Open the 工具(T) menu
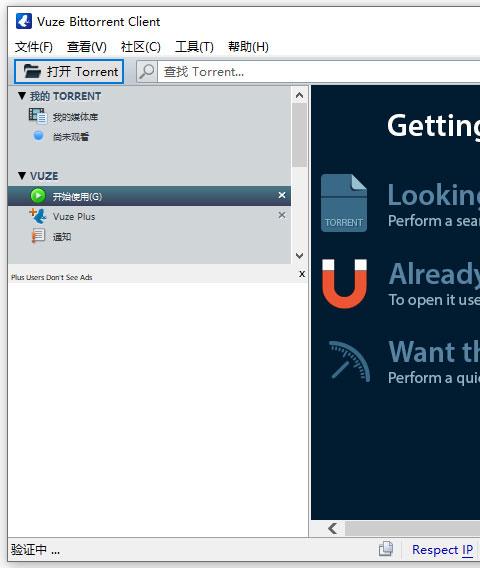480x568 pixels. [x=194, y=47]
